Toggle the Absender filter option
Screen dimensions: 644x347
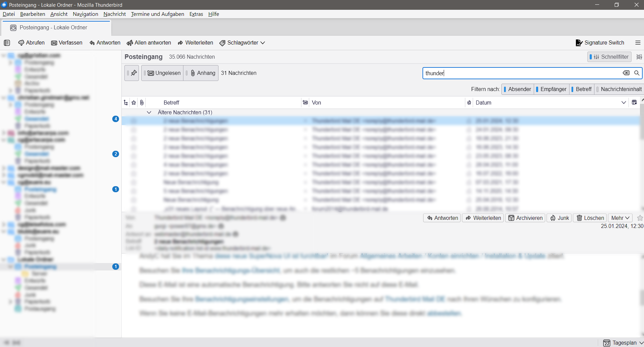click(518, 89)
